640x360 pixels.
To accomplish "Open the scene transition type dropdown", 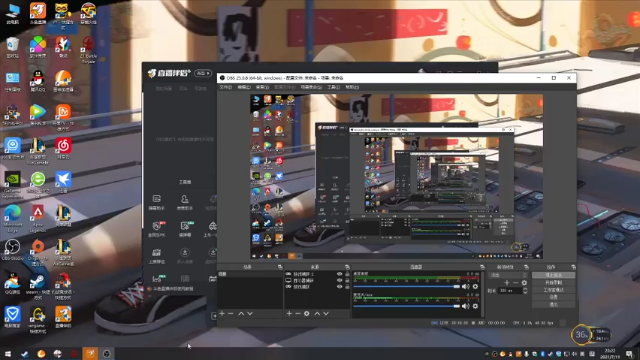I will [x=508, y=275].
